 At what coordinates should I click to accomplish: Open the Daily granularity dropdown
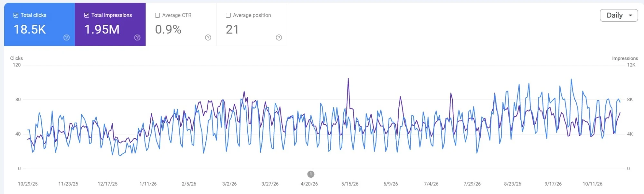619,15
